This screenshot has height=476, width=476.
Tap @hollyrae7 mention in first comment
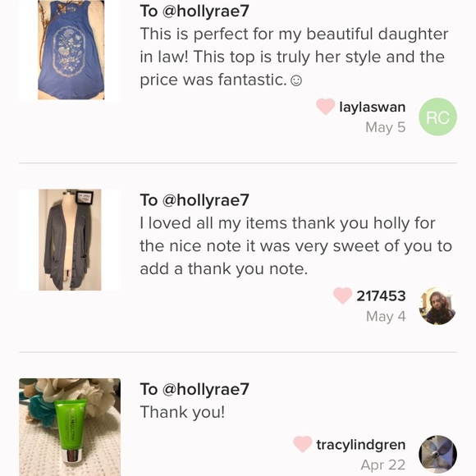click(x=205, y=11)
